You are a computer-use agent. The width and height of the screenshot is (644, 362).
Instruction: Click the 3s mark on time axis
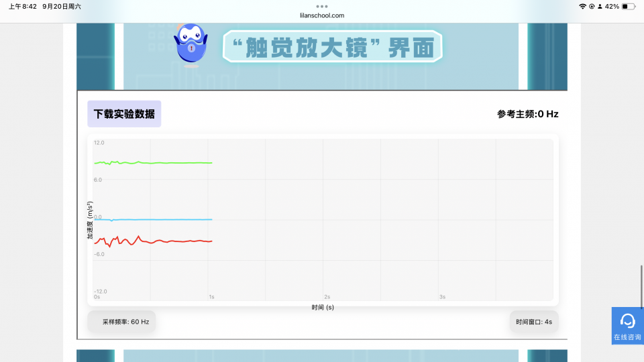click(442, 297)
